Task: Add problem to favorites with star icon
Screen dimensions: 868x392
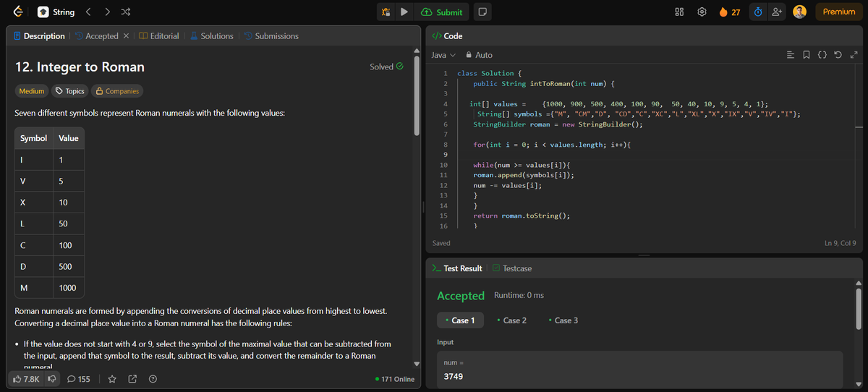Action: [x=112, y=379]
